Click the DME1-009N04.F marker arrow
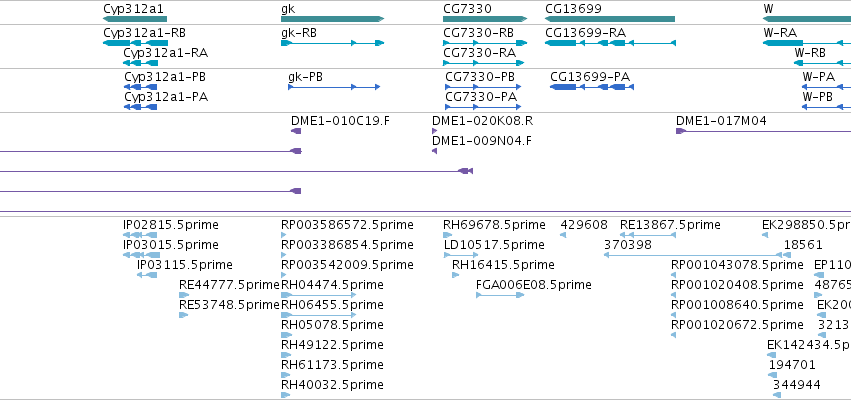The image size is (851, 400). click(x=434, y=151)
